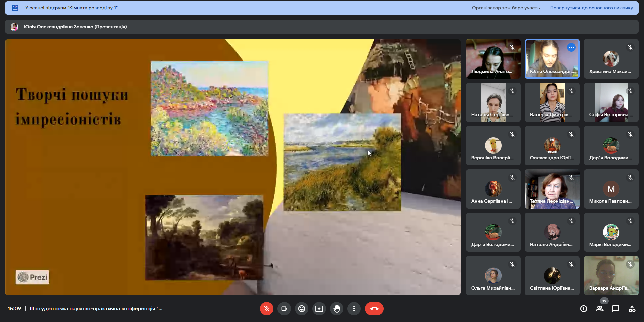Show the participants list panel
Image resolution: width=644 pixels, height=322 pixels.
coord(600,309)
